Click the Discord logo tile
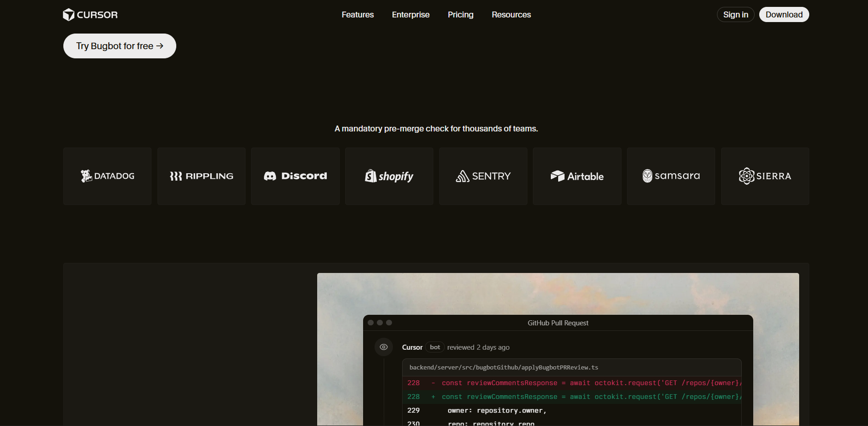This screenshot has width=868, height=426. click(x=295, y=176)
